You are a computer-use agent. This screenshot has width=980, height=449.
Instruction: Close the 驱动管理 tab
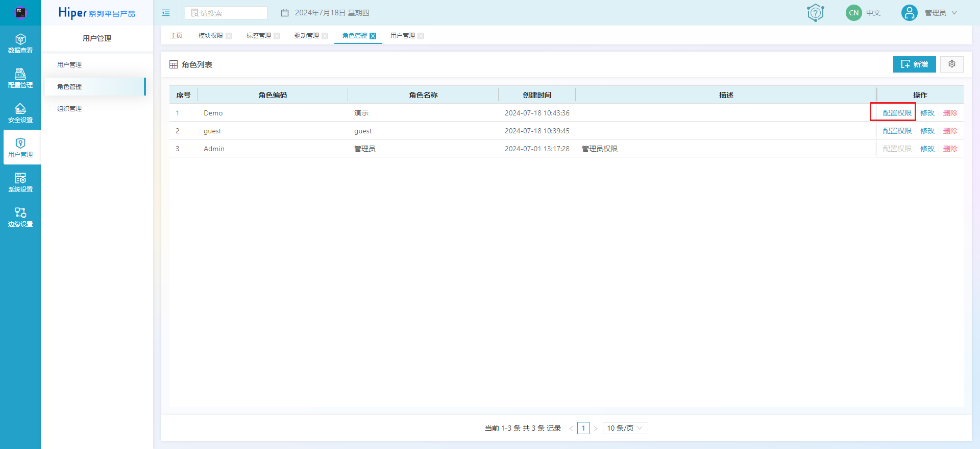point(325,36)
